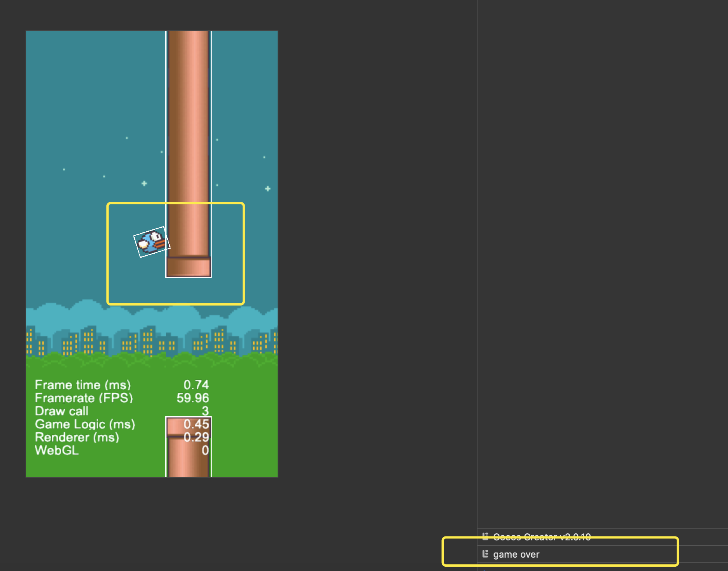Click the bottom pipe obstacle

coord(188,447)
